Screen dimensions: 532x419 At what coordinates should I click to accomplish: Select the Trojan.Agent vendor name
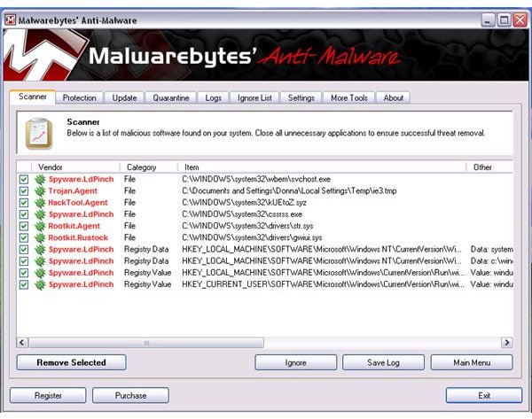point(73,190)
